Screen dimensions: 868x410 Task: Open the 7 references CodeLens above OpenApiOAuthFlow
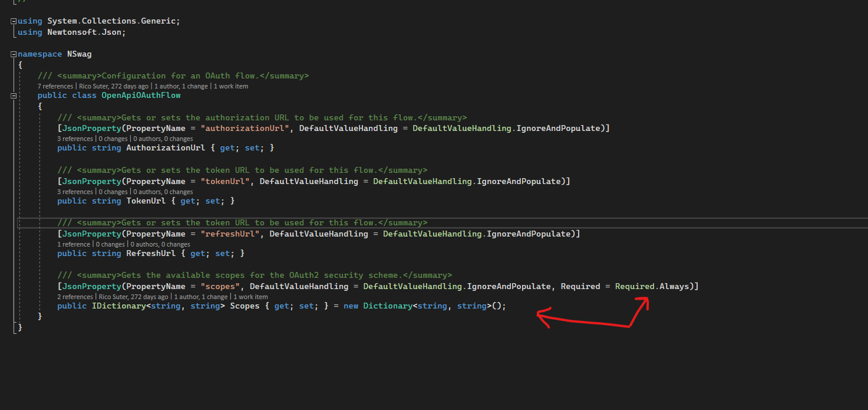(55, 86)
